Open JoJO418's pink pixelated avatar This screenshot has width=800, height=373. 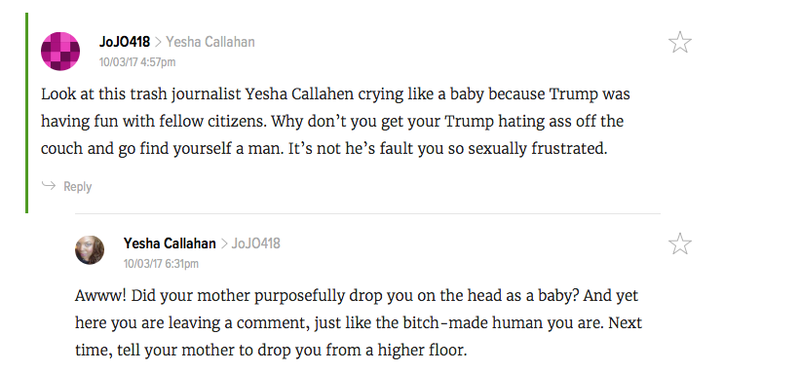point(60,51)
